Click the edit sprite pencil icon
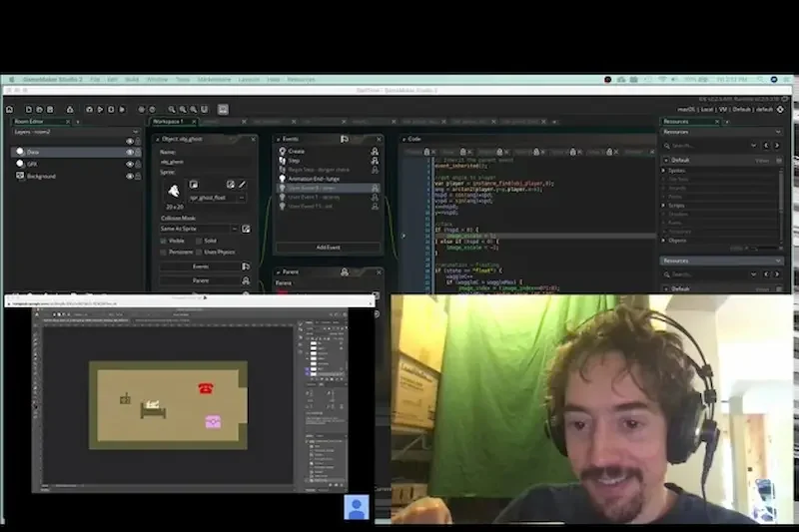This screenshot has height=532, width=799. (243, 185)
